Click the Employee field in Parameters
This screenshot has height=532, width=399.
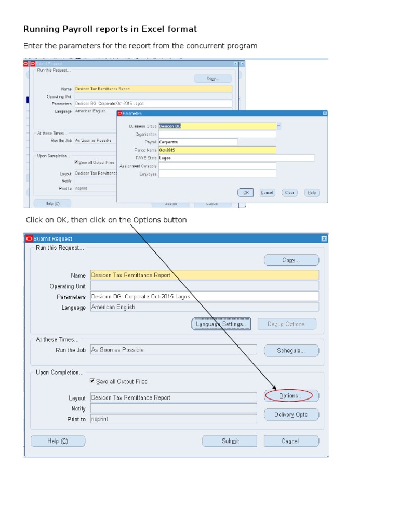[218, 174]
